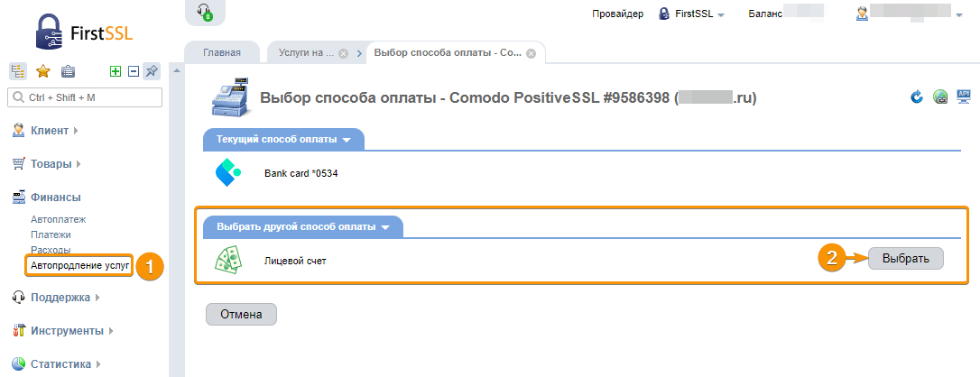Click the Отмена button
This screenshot has height=377, width=980.
point(241,315)
